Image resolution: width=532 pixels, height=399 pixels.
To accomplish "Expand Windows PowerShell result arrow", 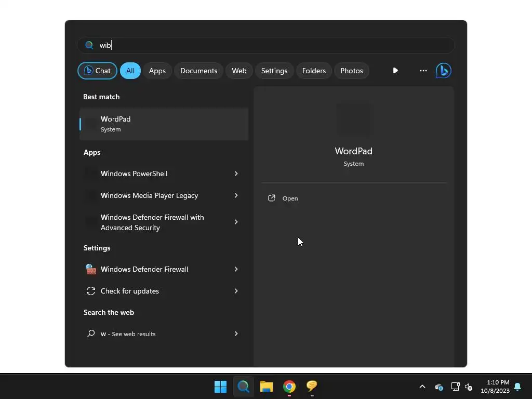I will (236, 174).
